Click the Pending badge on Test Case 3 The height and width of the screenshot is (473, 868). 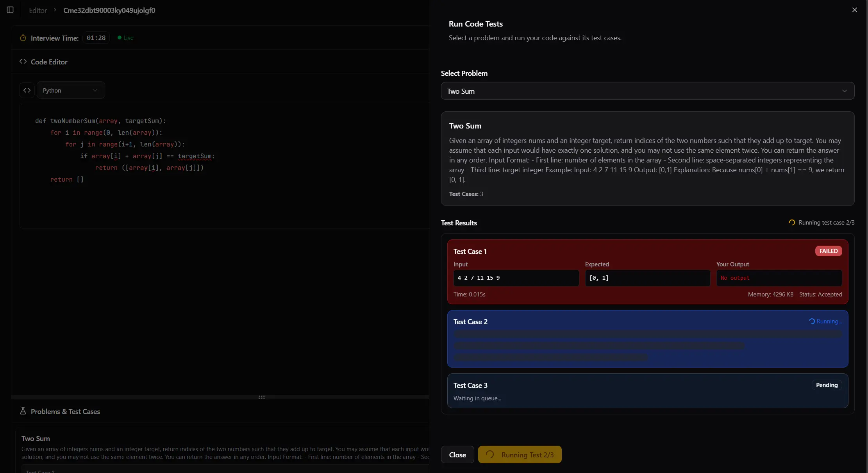(x=827, y=385)
